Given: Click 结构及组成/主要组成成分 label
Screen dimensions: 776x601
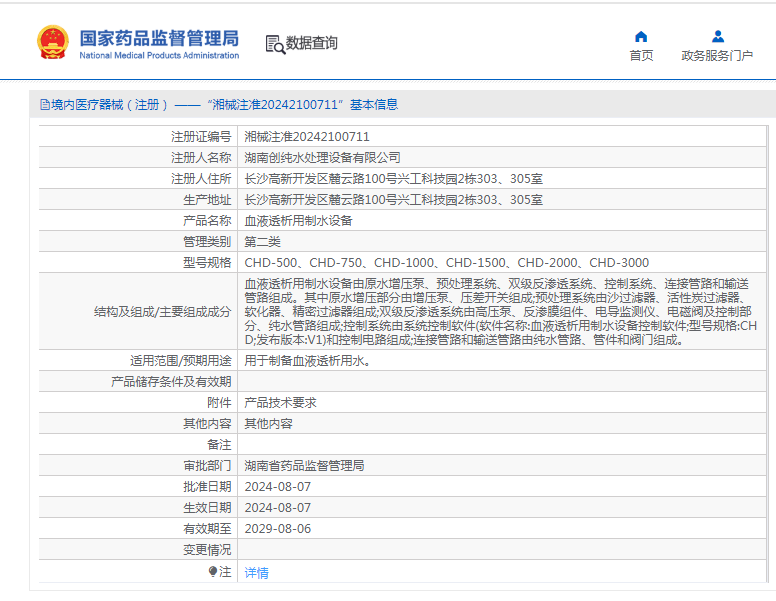Looking at the screenshot, I should [162, 311].
